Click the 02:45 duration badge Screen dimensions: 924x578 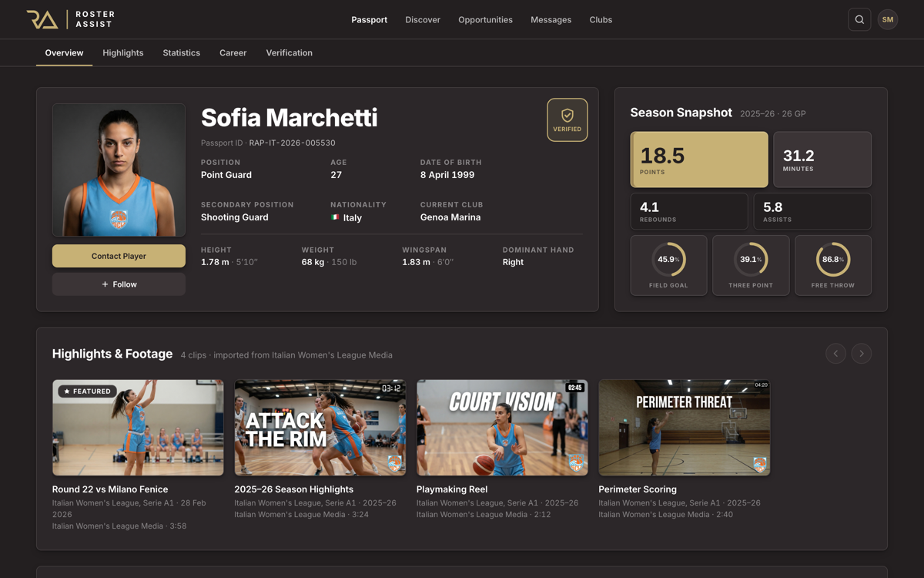point(574,388)
